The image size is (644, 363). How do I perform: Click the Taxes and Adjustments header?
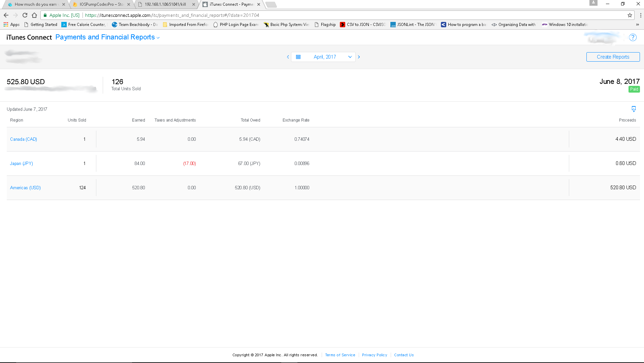click(175, 120)
